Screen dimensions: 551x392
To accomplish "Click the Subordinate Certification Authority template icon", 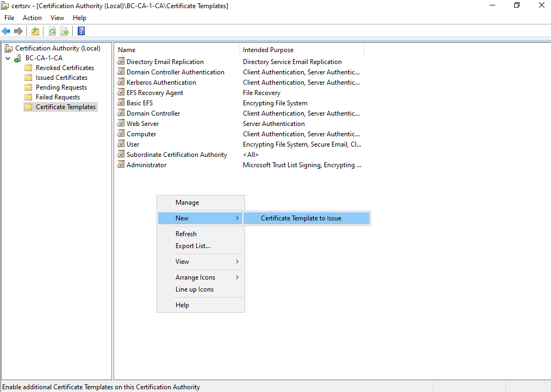I will [121, 154].
